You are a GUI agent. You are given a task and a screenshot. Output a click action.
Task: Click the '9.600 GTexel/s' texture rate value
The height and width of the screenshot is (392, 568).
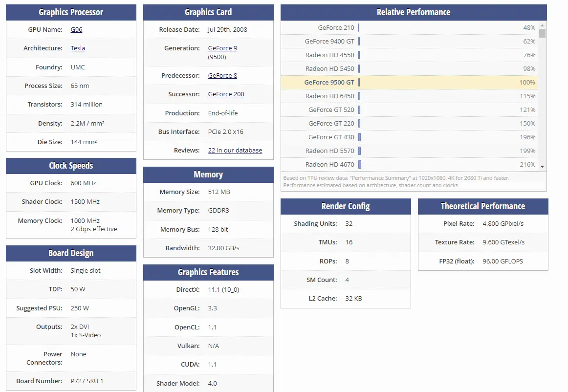click(x=503, y=242)
